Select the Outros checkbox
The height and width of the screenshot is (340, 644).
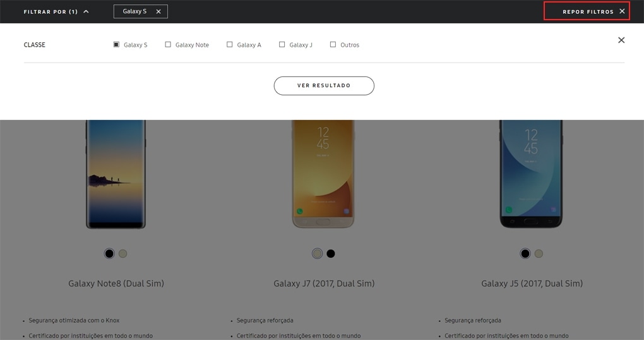coord(333,44)
